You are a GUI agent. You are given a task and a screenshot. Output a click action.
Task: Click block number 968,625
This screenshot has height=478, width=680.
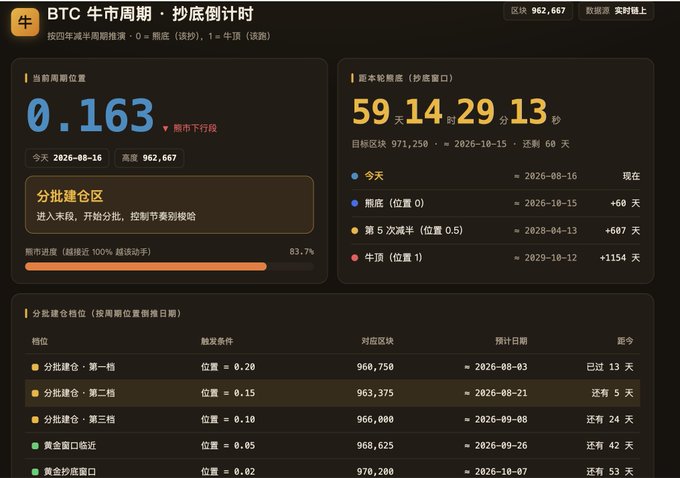click(375, 445)
